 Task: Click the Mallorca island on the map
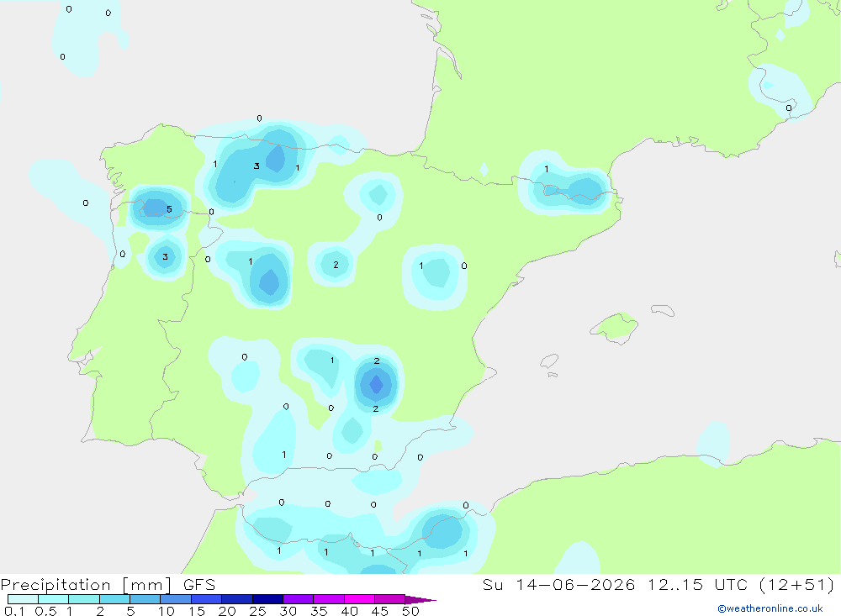pos(615,327)
